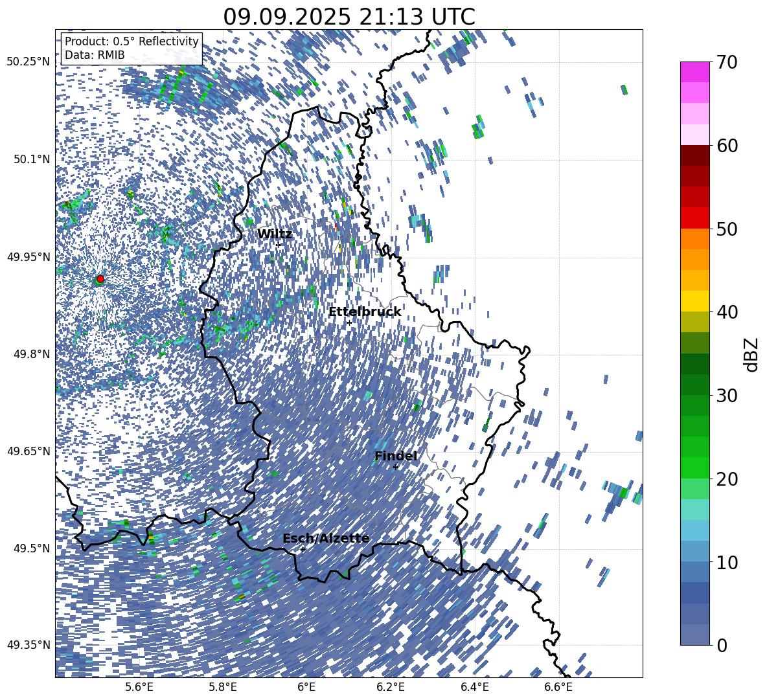
Task: Click the Wiltz location cross marker
Action: (278, 245)
